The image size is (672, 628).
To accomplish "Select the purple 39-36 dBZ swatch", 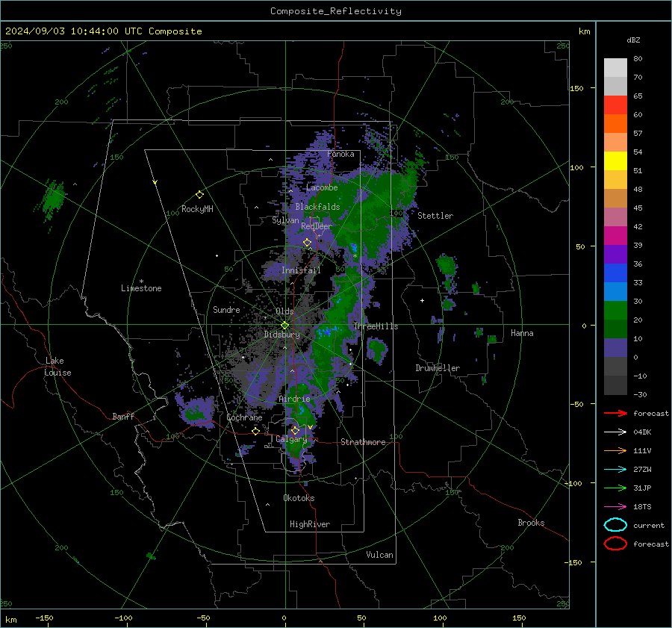I will [615, 255].
